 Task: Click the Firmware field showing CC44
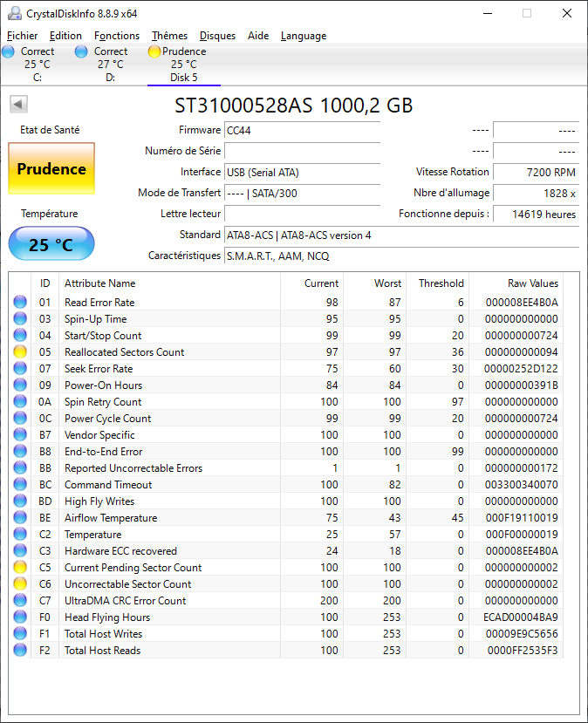[x=302, y=131]
